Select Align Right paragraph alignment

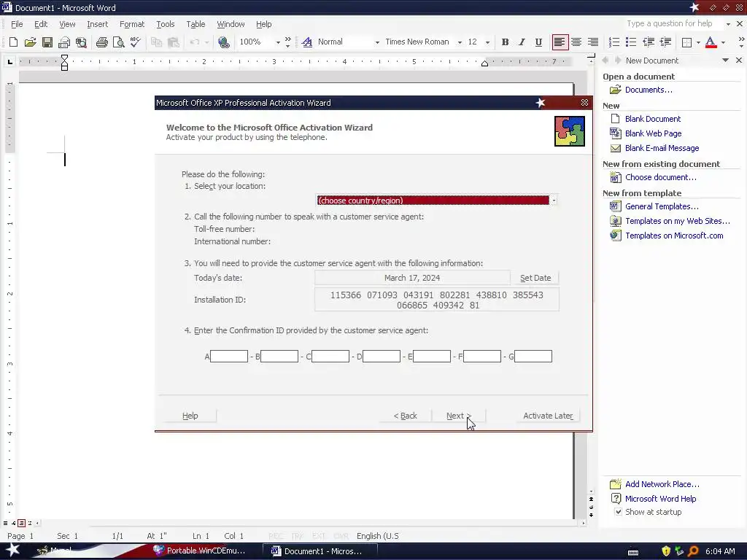pos(593,42)
